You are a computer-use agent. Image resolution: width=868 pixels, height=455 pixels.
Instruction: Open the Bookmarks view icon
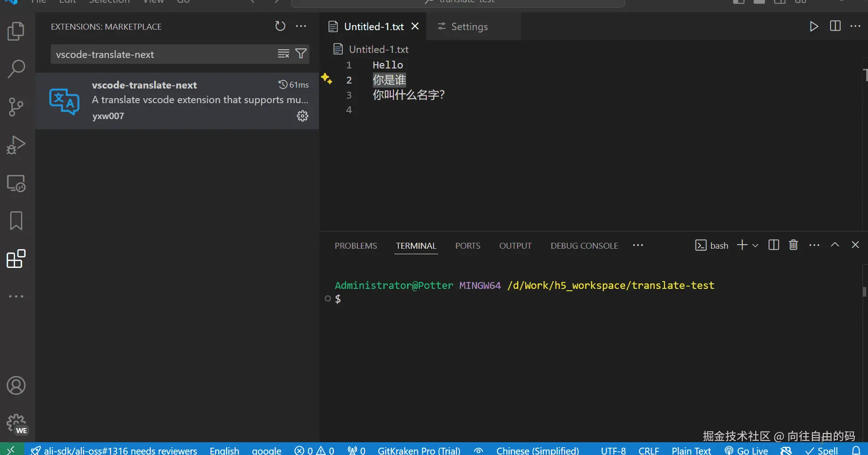click(x=16, y=221)
